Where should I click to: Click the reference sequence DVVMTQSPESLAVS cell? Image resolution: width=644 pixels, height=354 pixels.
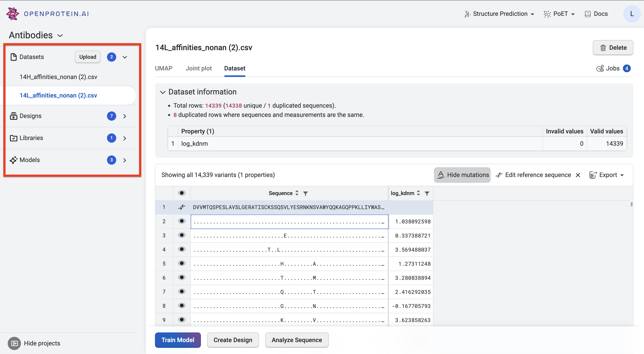[x=289, y=207]
